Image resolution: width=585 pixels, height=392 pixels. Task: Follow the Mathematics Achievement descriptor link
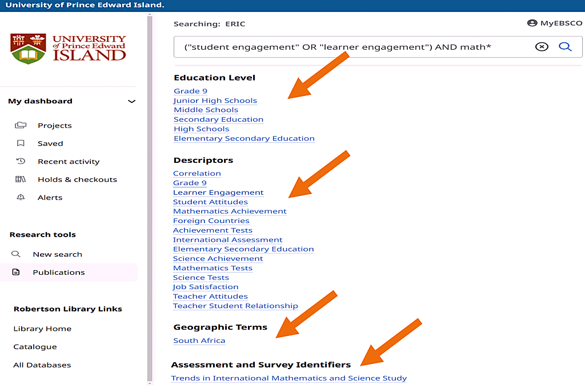pyautogui.click(x=230, y=211)
